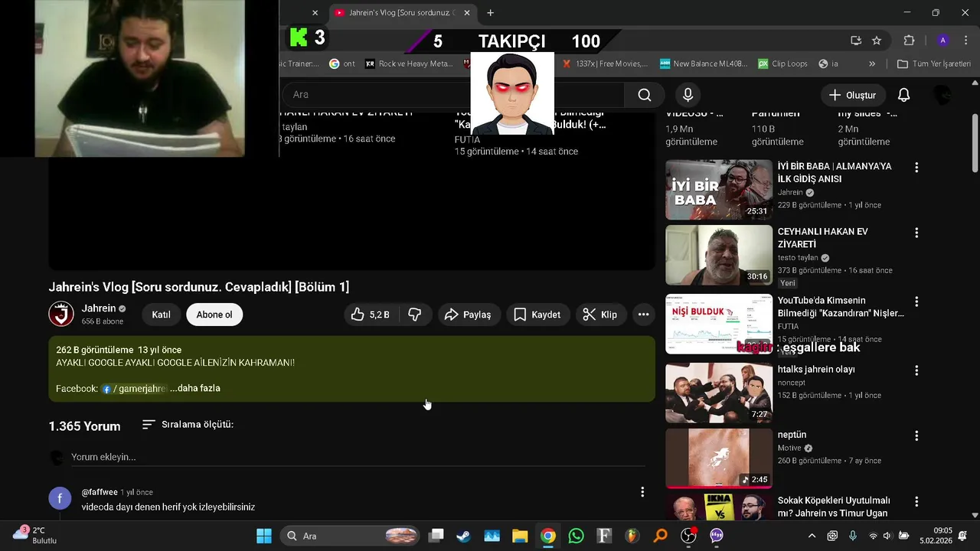This screenshot has height=551, width=980.
Task: Open File Explorer from the taskbar
Action: 520,536
